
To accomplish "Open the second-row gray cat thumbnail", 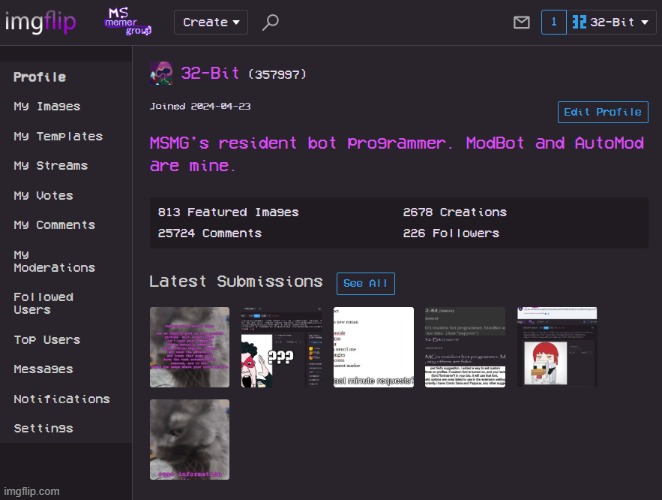I will click(x=190, y=440).
